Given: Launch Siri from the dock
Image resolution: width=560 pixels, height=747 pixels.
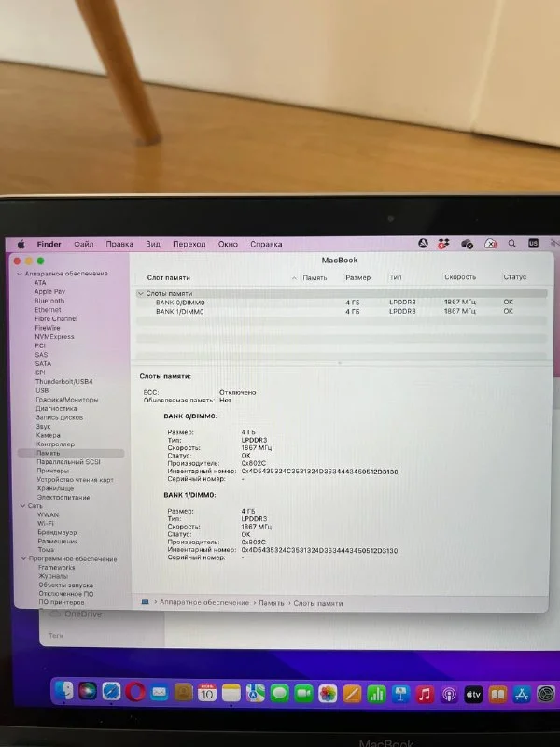Looking at the screenshot, I should (88, 691).
